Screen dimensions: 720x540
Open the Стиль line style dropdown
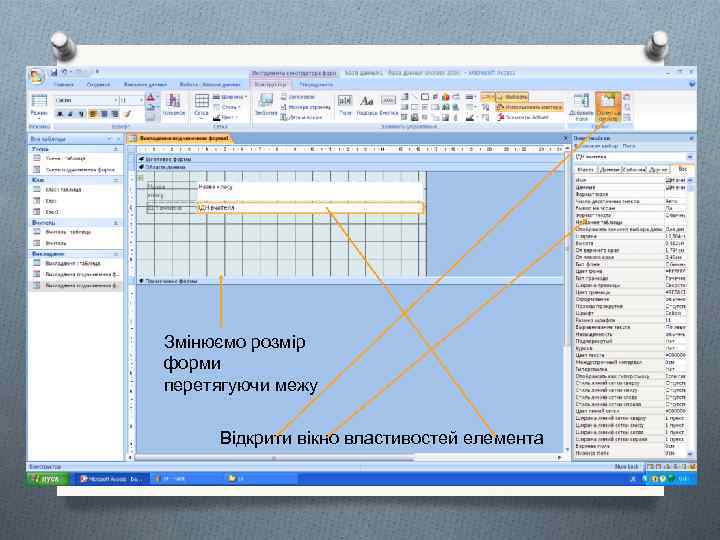click(x=228, y=107)
